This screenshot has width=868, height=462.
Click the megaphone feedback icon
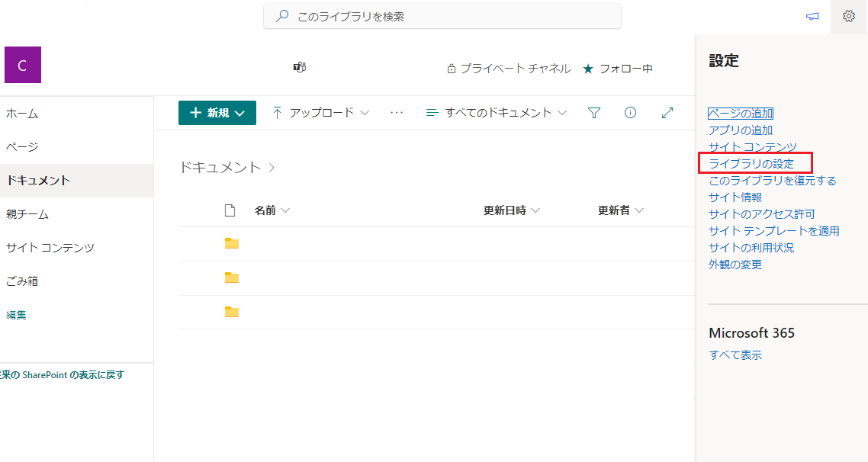812,17
